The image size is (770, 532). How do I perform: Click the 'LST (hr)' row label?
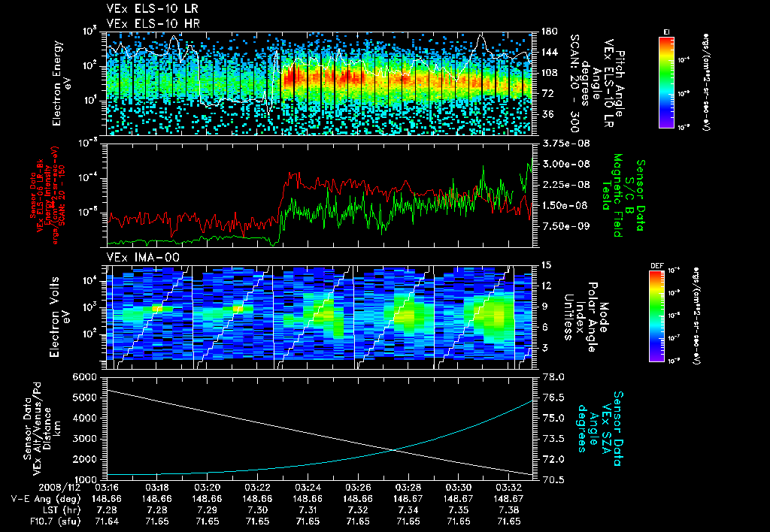60,510
